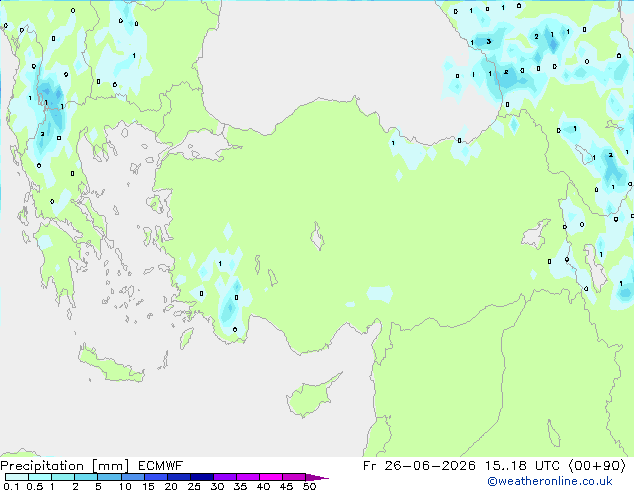
Task: Select the purple swatch between 30 and 35
Action: [225, 477]
